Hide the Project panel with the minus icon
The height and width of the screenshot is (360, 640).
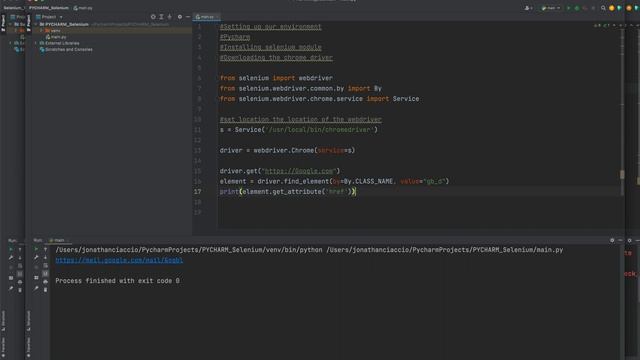tap(188, 17)
